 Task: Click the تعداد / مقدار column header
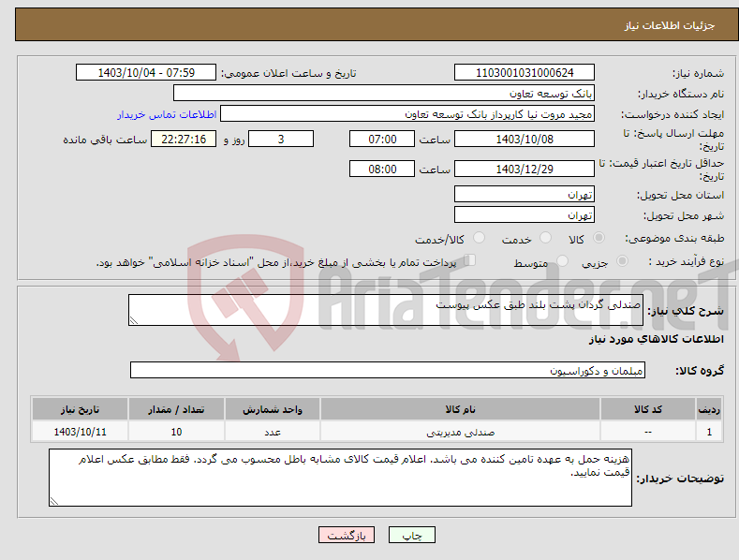tap(176, 409)
